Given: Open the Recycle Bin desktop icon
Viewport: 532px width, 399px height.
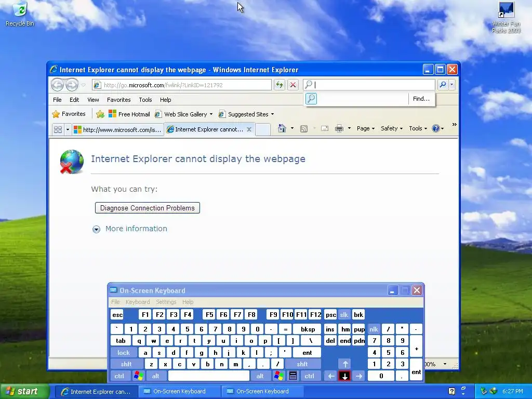Looking at the screenshot, I should click(20, 14).
